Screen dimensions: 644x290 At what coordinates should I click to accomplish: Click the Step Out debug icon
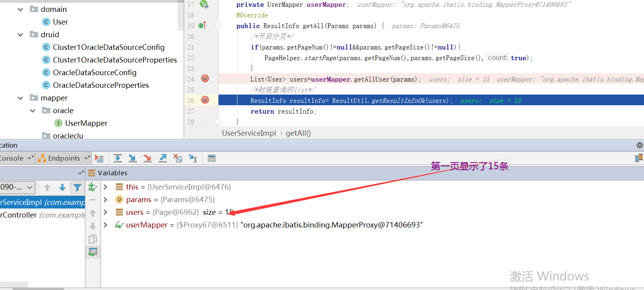[163, 158]
